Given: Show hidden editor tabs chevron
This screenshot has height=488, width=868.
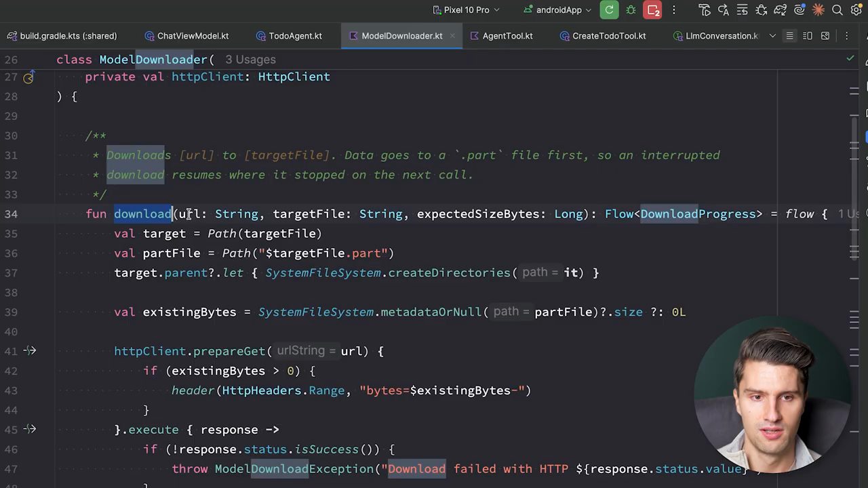Looking at the screenshot, I should click(772, 36).
